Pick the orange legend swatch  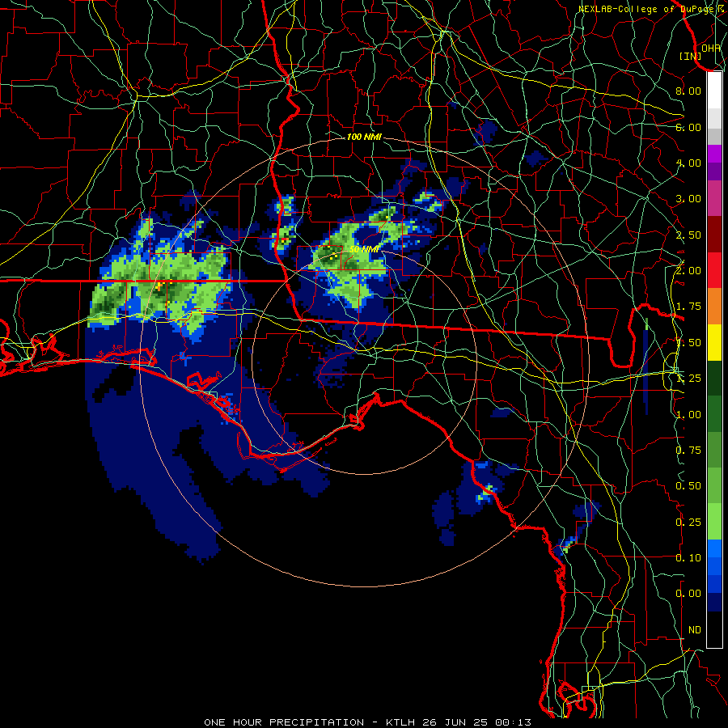(x=714, y=307)
